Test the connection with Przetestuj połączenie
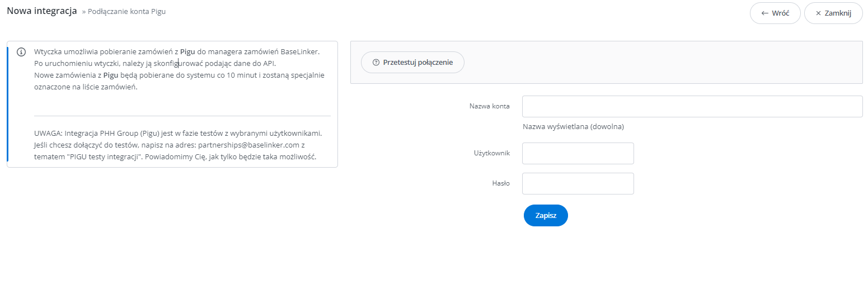Viewport: 868px width, 299px height. [x=412, y=63]
